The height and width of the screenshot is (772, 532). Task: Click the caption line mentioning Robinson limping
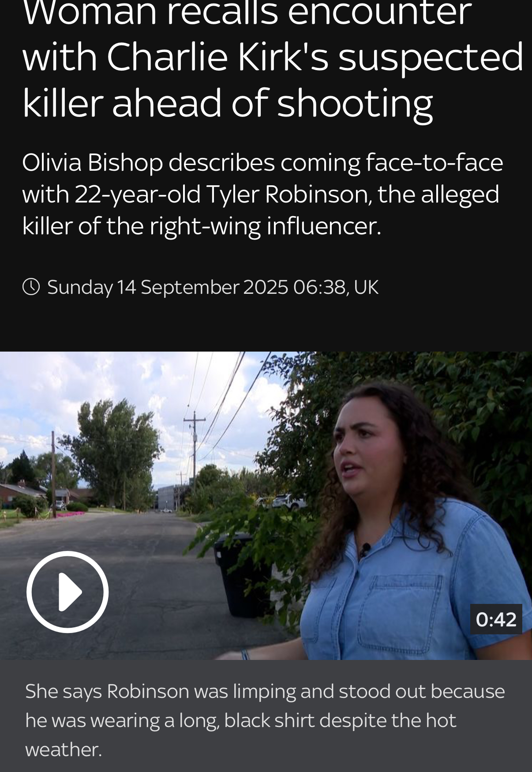pos(265,691)
